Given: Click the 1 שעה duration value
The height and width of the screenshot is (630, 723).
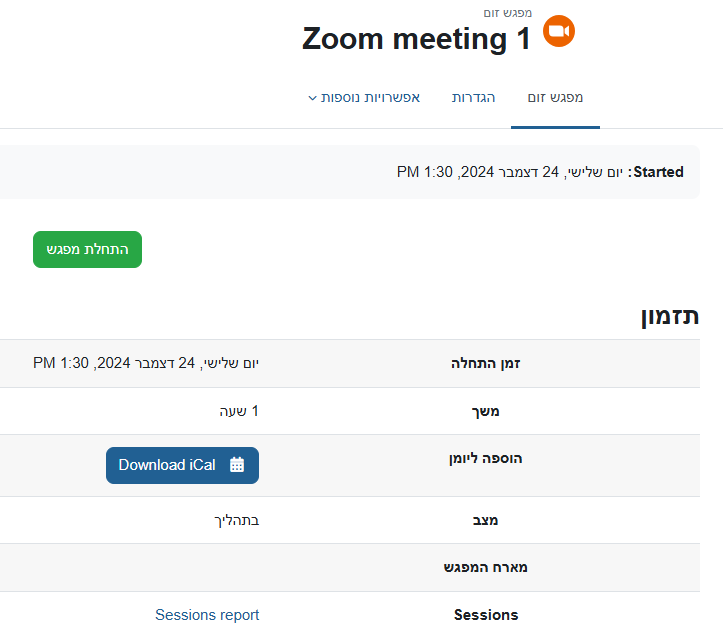Looking at the screenshot, I should [239, 411].
